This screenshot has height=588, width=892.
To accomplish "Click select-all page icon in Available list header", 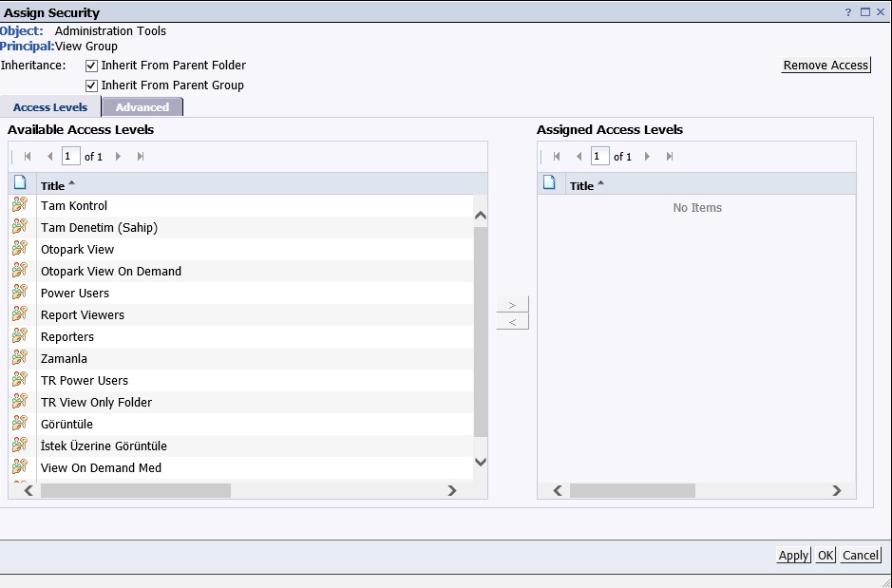I will click(x=20, y=183).
